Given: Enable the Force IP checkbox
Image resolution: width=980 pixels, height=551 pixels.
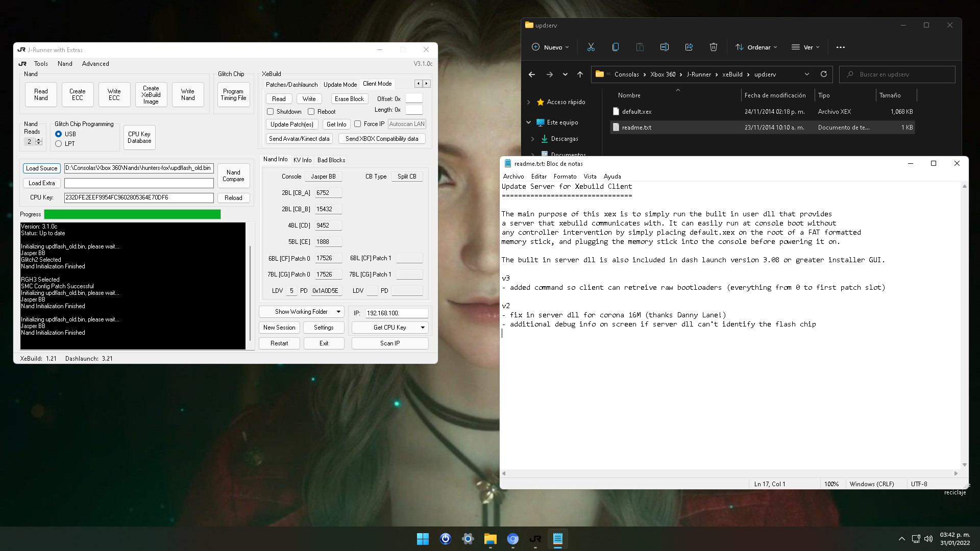Looking at the screenshot, I should click(358, 124).
